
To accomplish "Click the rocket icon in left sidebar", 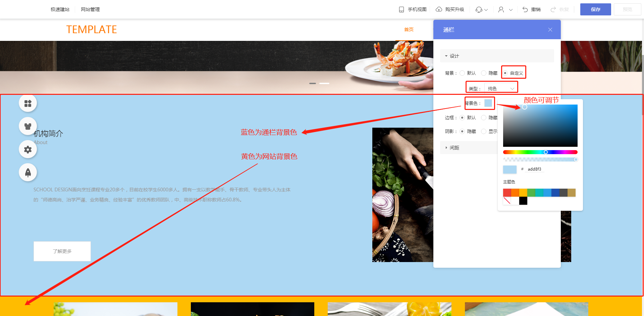I will pyautogui.click(x=28, y=172).
